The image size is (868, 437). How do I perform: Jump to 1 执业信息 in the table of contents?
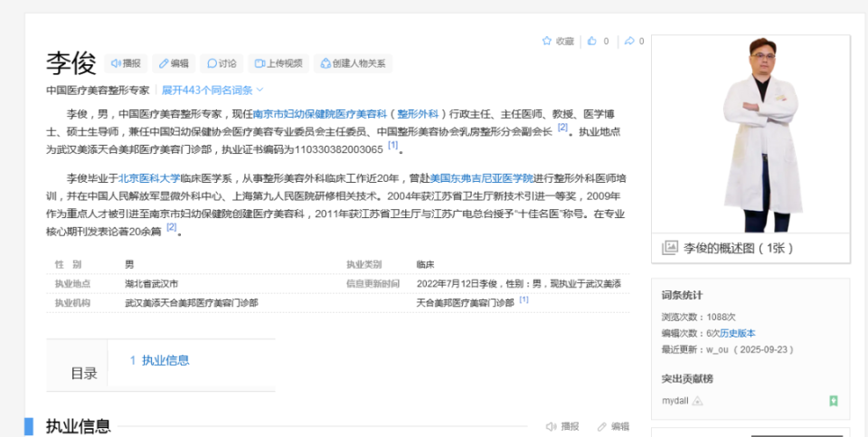(x=159, y=360)
